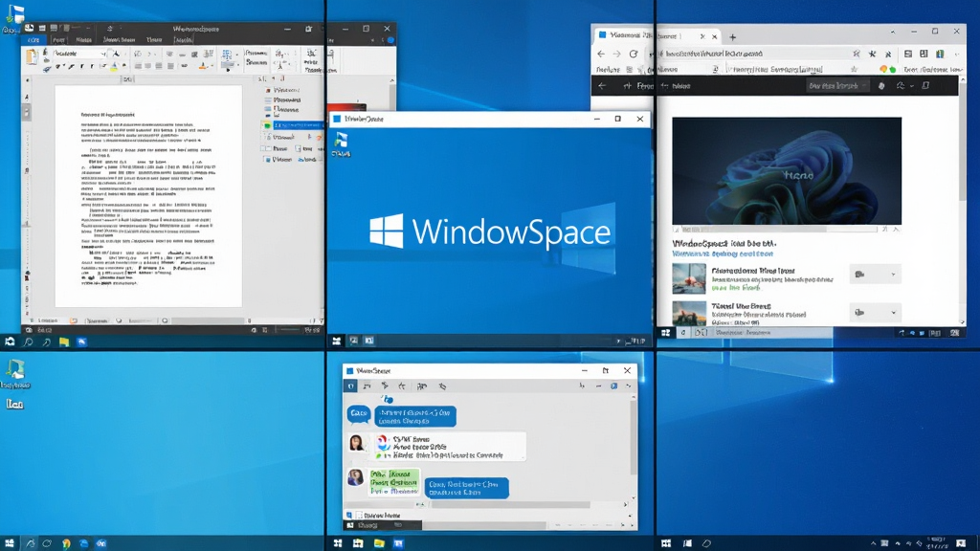This screenshot has height=551, width=980.
Task: Open the dropdown box in dark page toolbar
Action: tap(837, 85)
